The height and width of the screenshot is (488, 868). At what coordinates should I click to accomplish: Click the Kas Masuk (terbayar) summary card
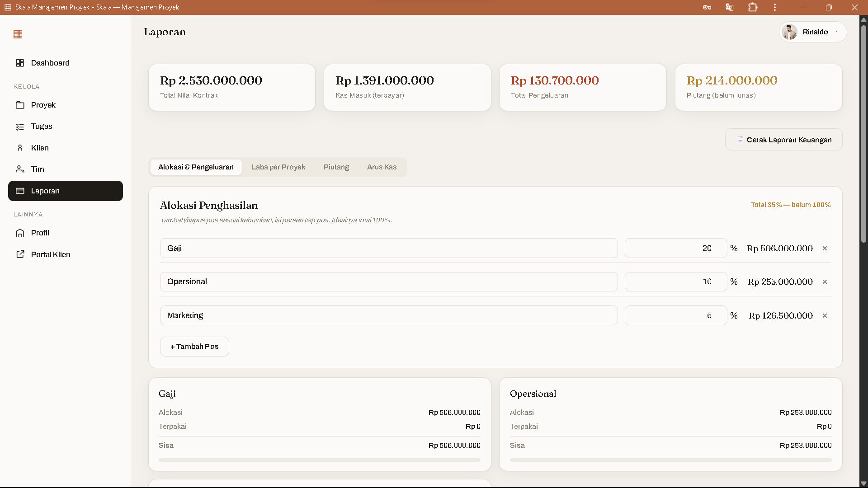(x=407, y=87)
